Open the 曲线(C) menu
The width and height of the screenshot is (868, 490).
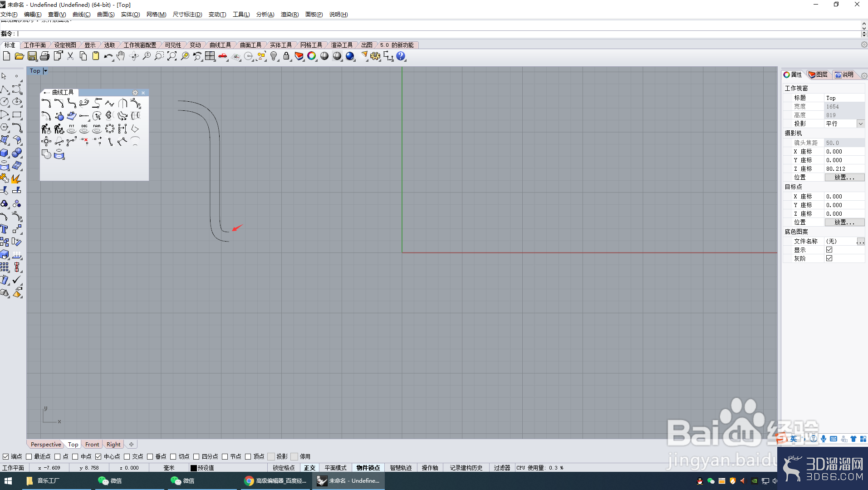pyautogui.click(x=81, y=15)
